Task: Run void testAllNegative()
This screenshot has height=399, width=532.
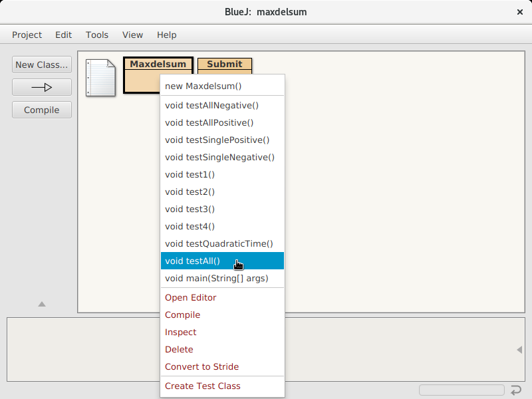Action: tap(222, 106)
